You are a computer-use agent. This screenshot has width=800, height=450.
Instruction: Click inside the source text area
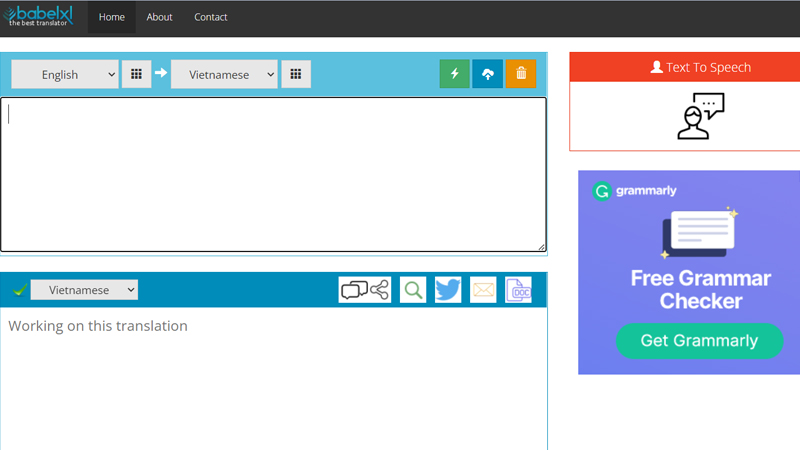click(x=273, y=174)
